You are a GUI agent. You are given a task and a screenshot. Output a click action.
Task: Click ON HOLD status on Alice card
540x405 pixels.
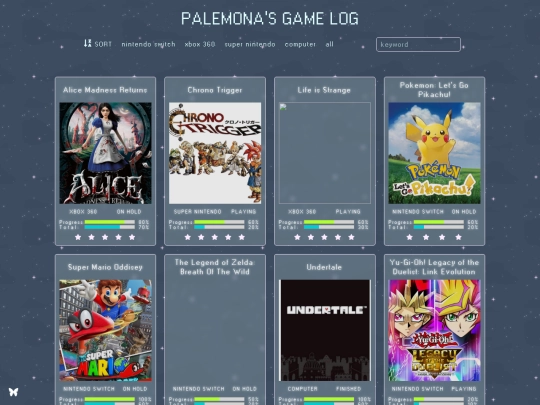pos(129,211)
